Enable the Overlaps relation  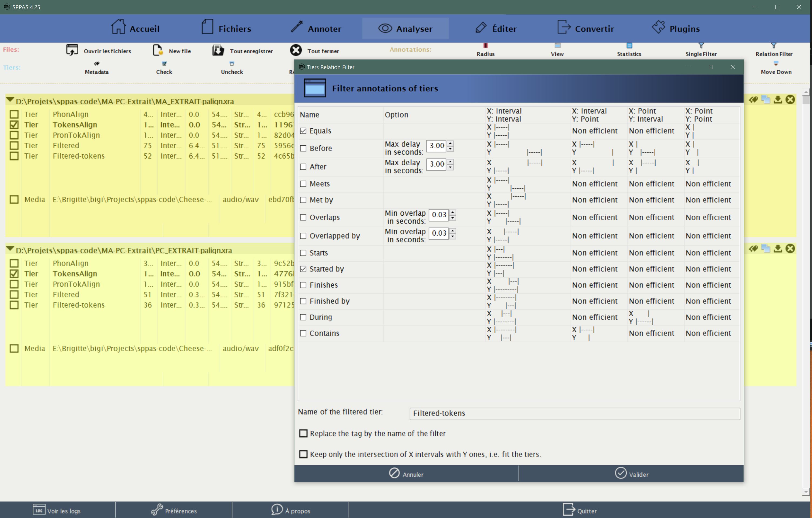(303, 218)
